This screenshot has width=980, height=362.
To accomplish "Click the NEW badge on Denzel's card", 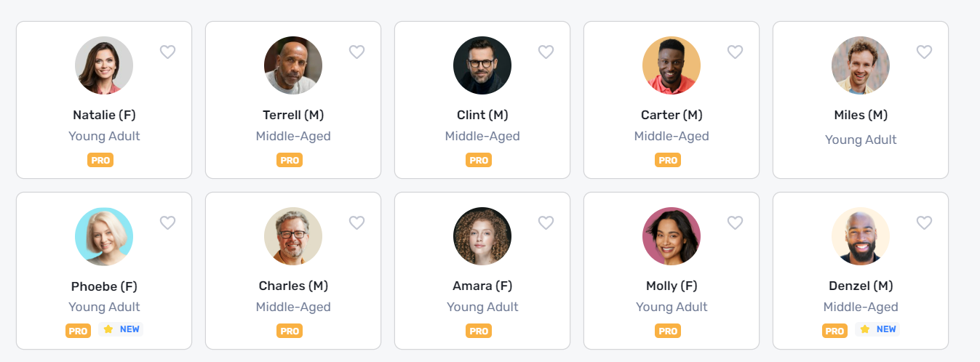I will [877, 329].
